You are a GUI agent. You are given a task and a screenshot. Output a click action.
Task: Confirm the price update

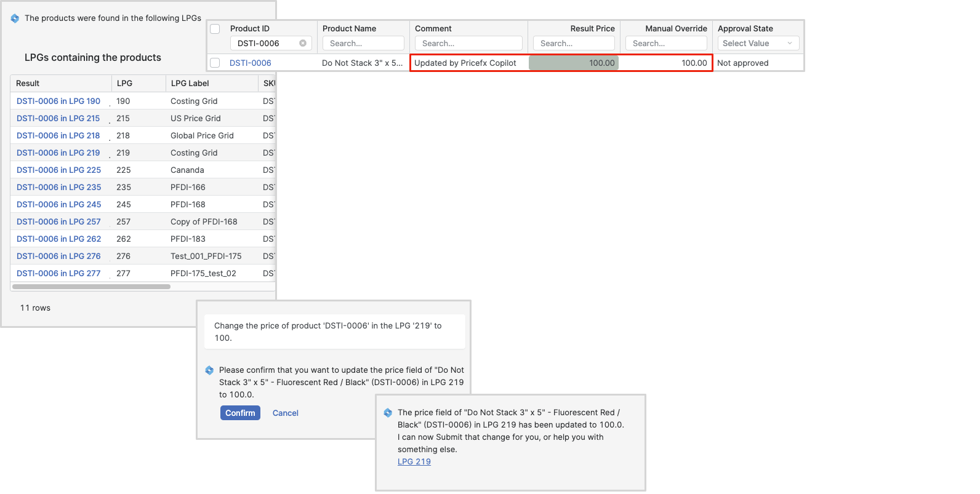(240, 413)
